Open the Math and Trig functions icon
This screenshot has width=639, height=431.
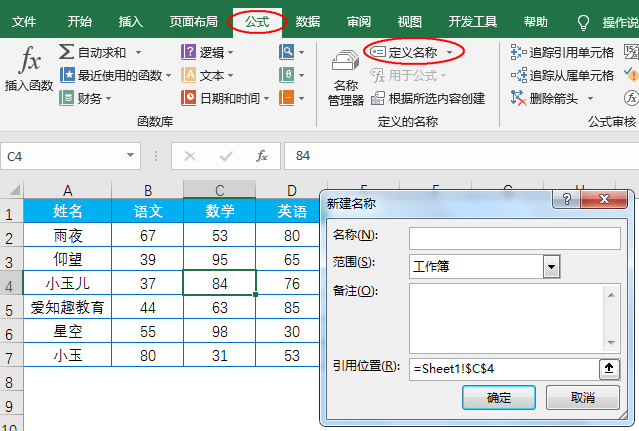pos(286,75)
